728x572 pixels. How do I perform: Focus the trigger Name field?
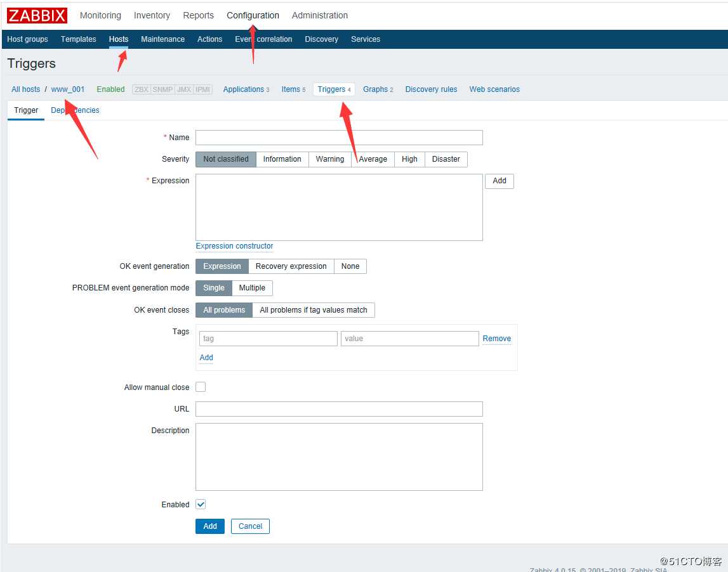click(x=339, y=138)
